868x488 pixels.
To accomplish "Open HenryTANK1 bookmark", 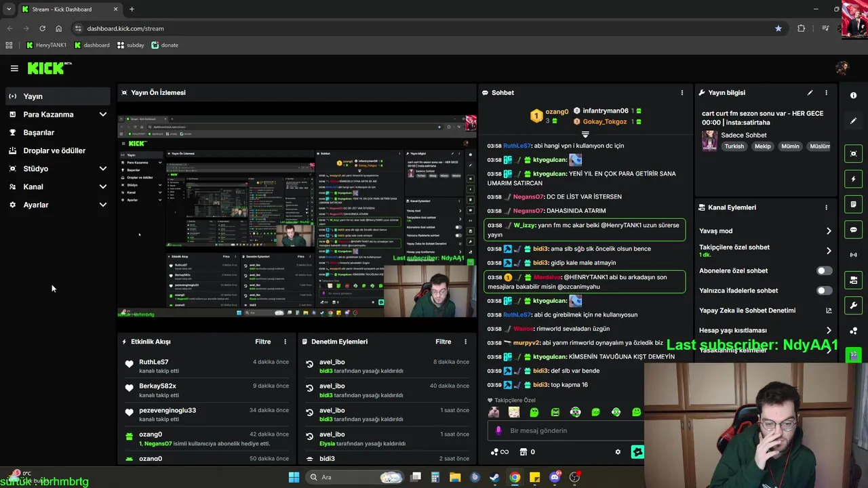I will tap(46, 45).
